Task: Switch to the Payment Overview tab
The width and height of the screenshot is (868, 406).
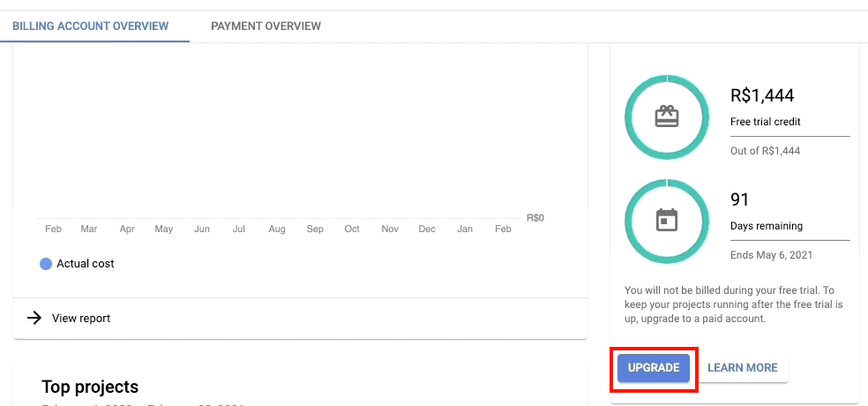Action: coord(266,26)
